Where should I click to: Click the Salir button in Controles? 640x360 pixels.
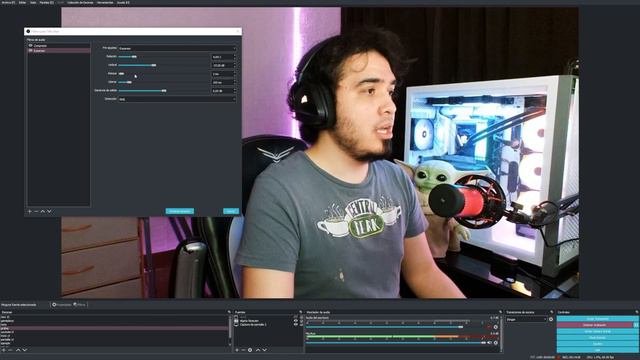pos(598,350)
